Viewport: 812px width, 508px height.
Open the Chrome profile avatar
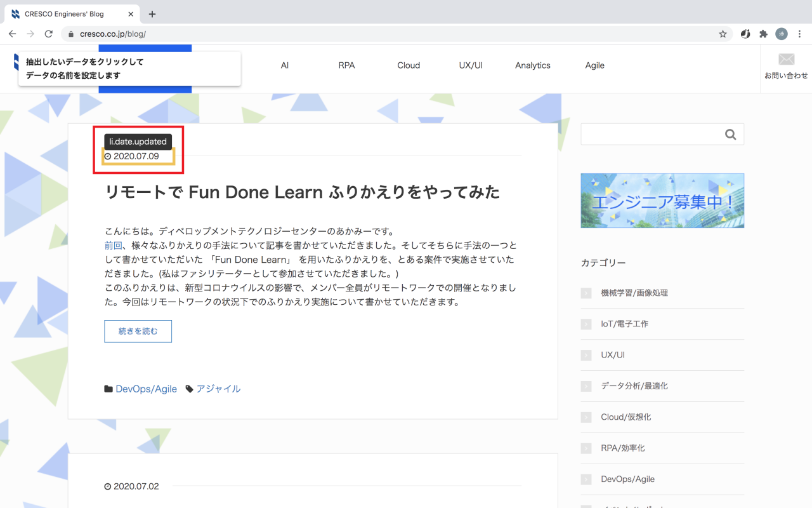tap(782, 34)
